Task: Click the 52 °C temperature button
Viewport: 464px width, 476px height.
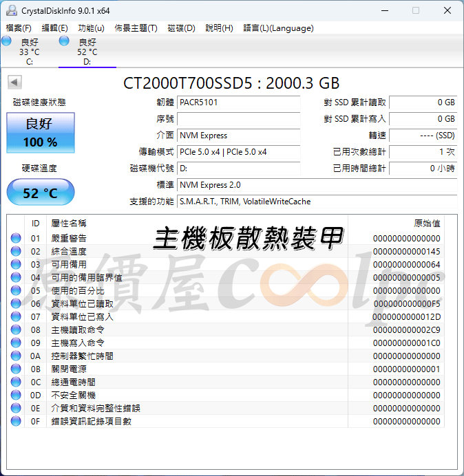Action: (x=41, y=192)
